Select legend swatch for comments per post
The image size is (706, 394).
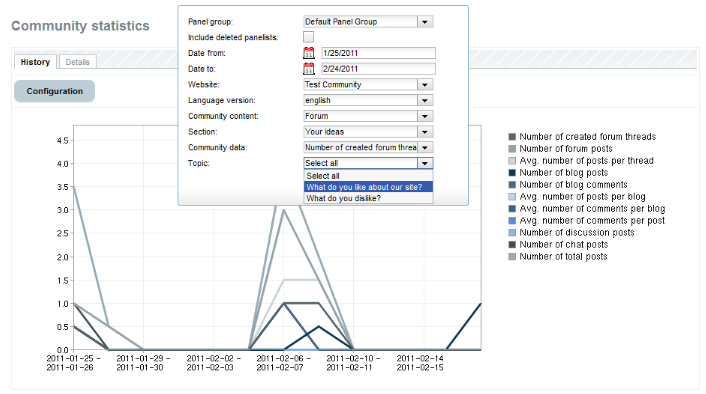click(512, 221)
